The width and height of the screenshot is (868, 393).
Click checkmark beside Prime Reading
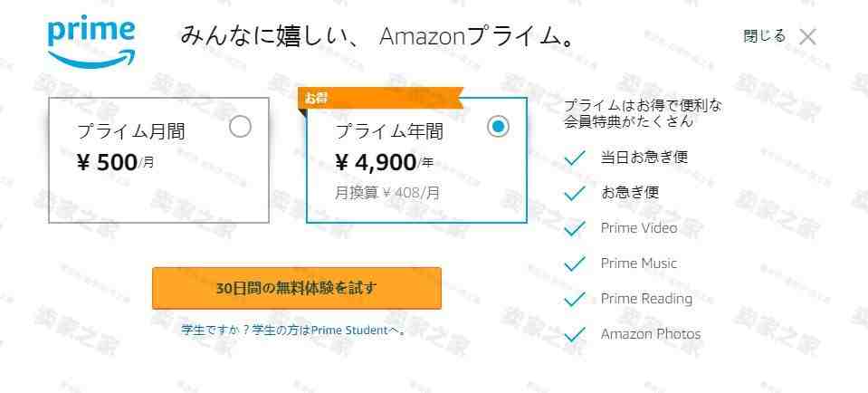point(574,299)
